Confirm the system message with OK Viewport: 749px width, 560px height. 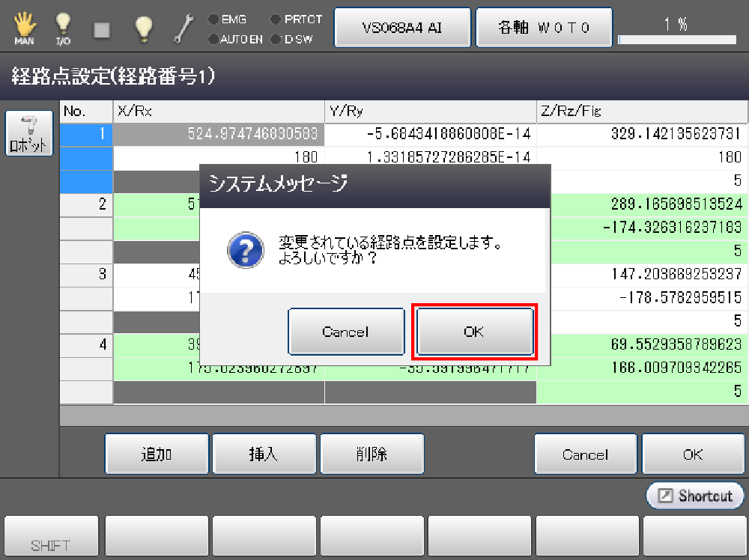coord(474,332)
